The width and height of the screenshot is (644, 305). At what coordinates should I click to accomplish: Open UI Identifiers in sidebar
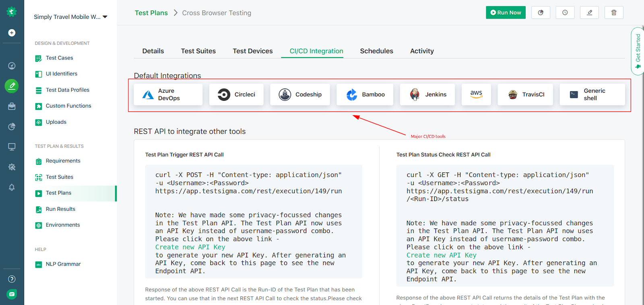62,74
